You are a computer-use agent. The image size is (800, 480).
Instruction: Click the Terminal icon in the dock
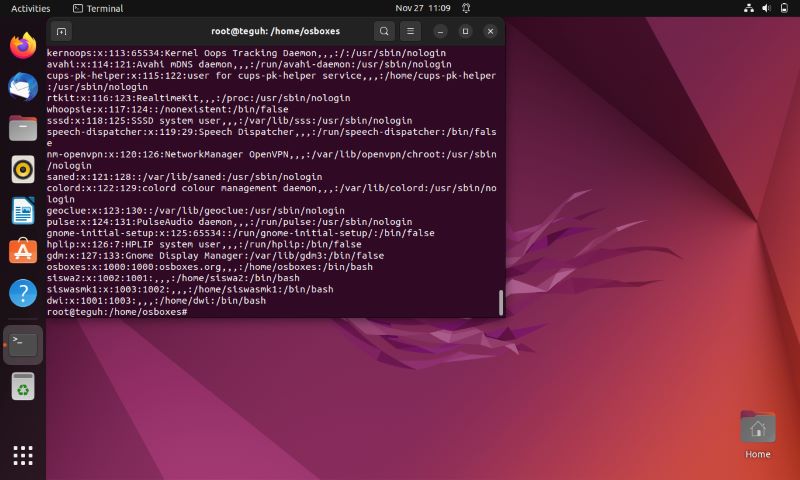click(x=23, y=345)
